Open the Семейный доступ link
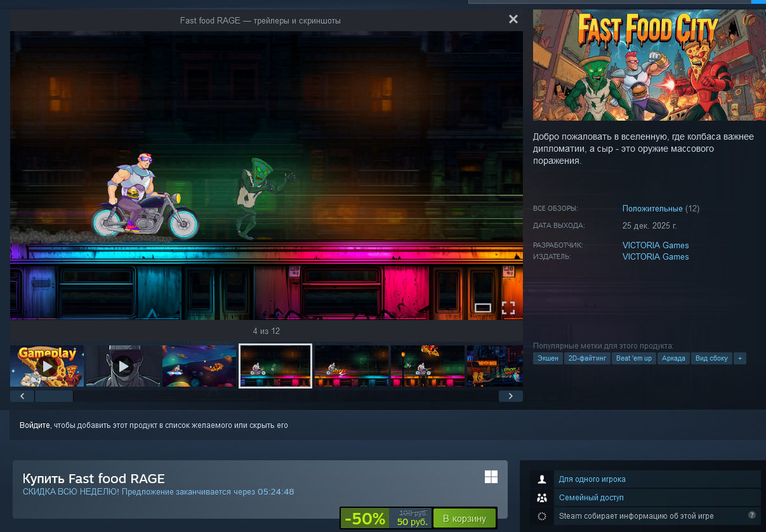 [591, 498]
